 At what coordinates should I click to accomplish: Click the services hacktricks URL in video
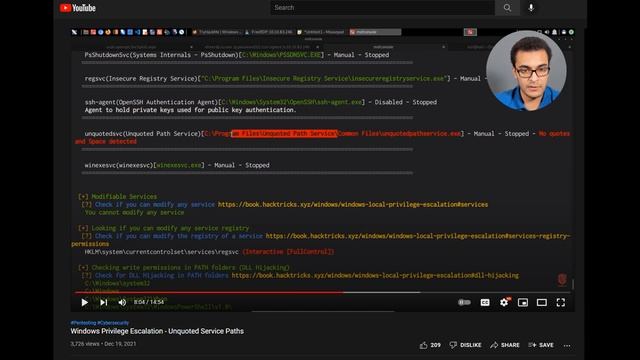click(353, 204)
